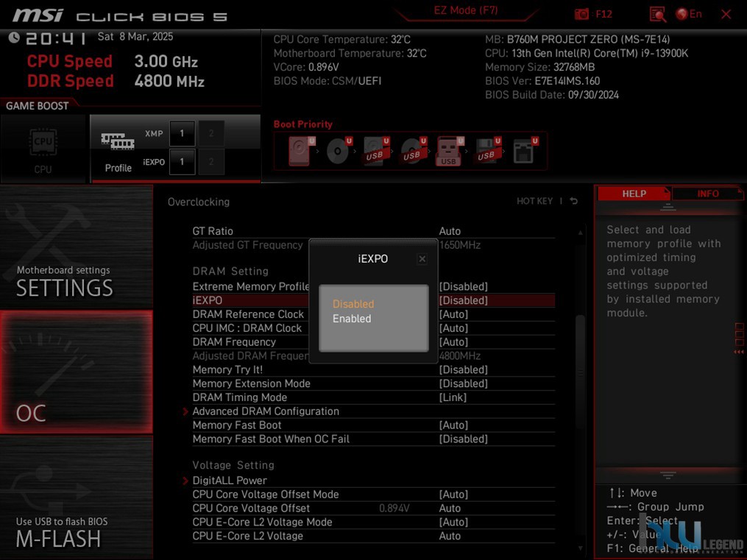The height and width of the screenshot is (560, 747).
Task: Select the USB floppy boot device icon
Action: coord(487,151)
